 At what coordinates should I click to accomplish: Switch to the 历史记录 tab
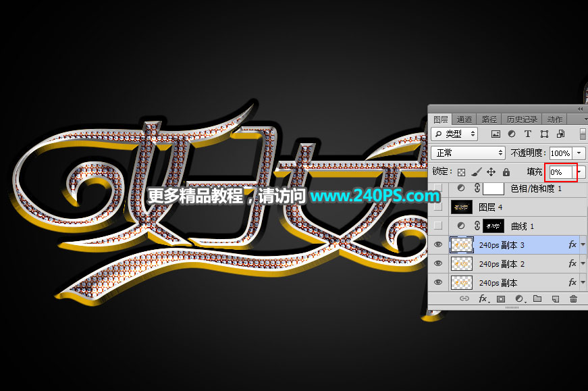click(522, 120)
